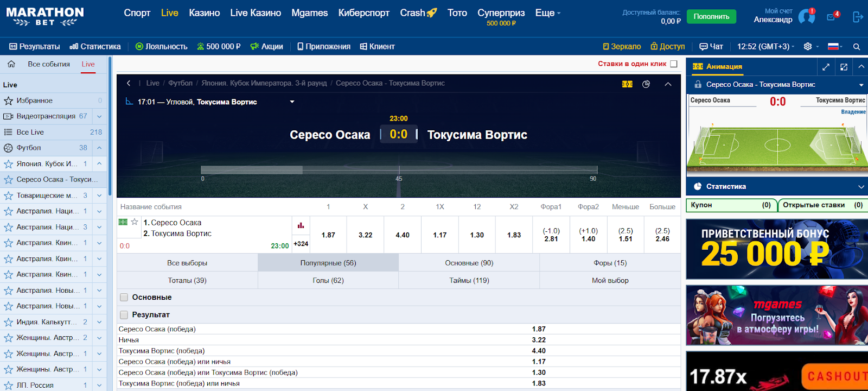Click odds 1.87 for Сересо Осака win
Viewport: 868px width, 391px height.
click(x=328, y=235)
